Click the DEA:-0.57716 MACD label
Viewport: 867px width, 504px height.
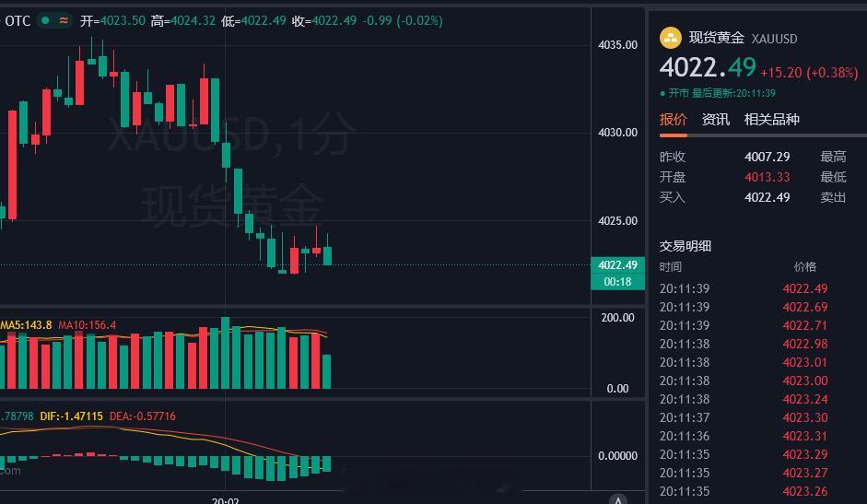tap(143, 416)
